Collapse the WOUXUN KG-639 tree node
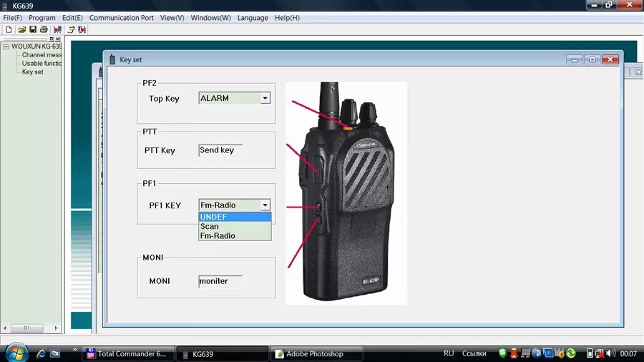This screenshot has height=362, width=644. (x=6, y=47)
